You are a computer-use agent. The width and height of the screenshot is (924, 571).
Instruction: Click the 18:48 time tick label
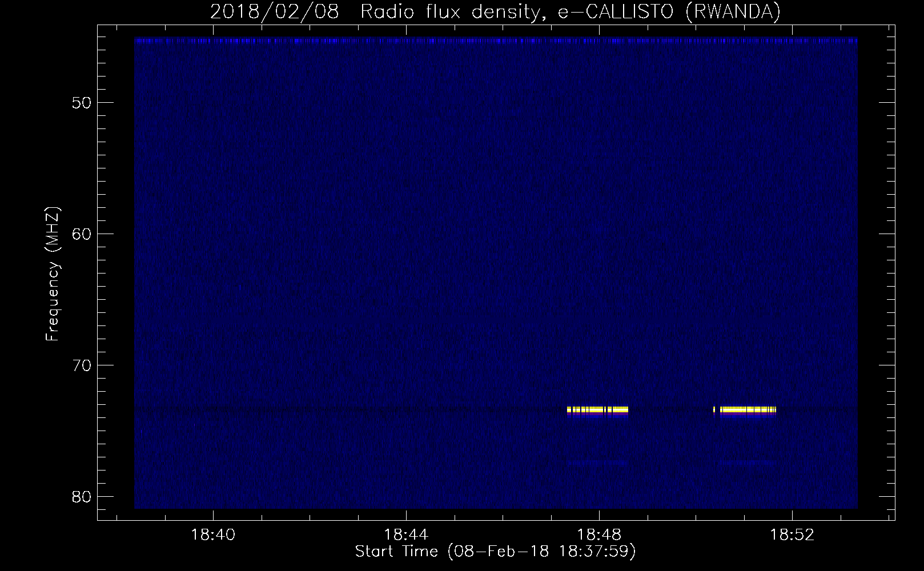click(x=599, y=535)
